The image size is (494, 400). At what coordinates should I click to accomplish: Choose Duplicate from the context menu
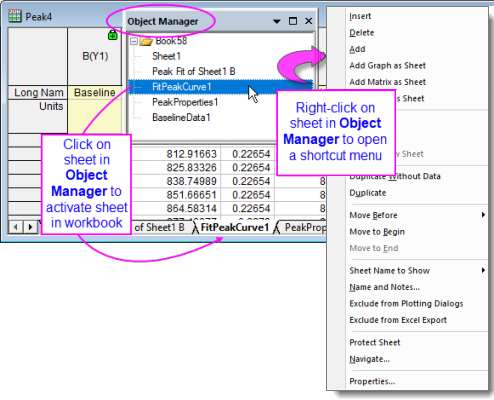tap(368, 193)
